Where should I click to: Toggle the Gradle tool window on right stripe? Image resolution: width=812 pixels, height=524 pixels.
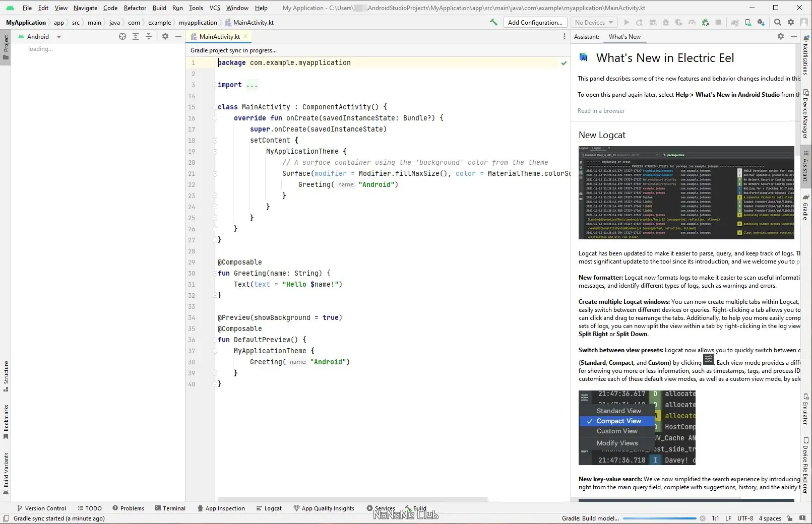pyautogui.click(x=805, y=207)
